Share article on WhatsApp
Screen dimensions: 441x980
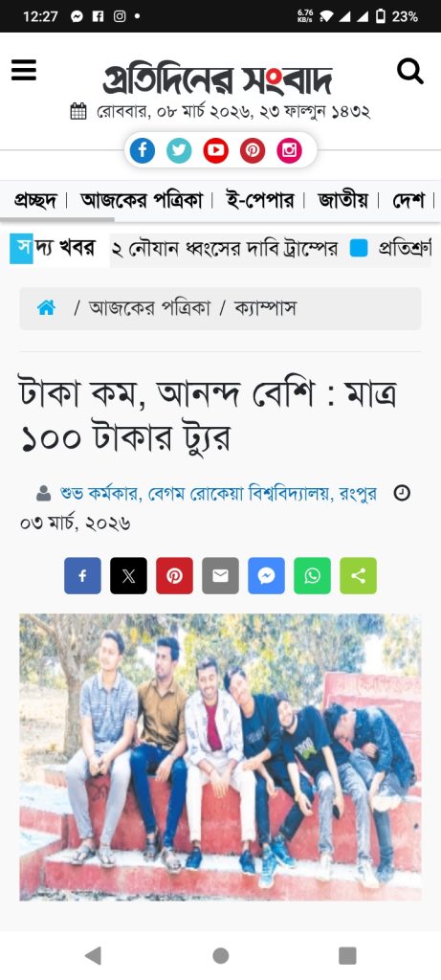(x=312, y=575)
